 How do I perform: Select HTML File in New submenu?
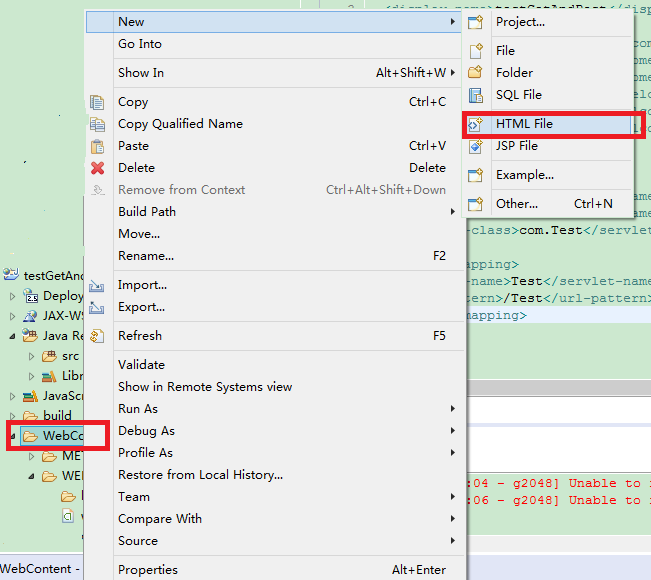[548, 124]
